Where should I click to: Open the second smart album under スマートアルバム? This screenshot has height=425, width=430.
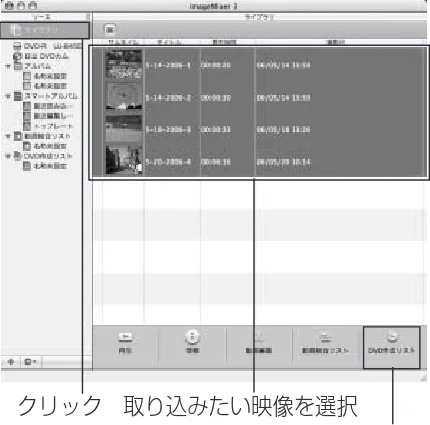pos(48,116)
